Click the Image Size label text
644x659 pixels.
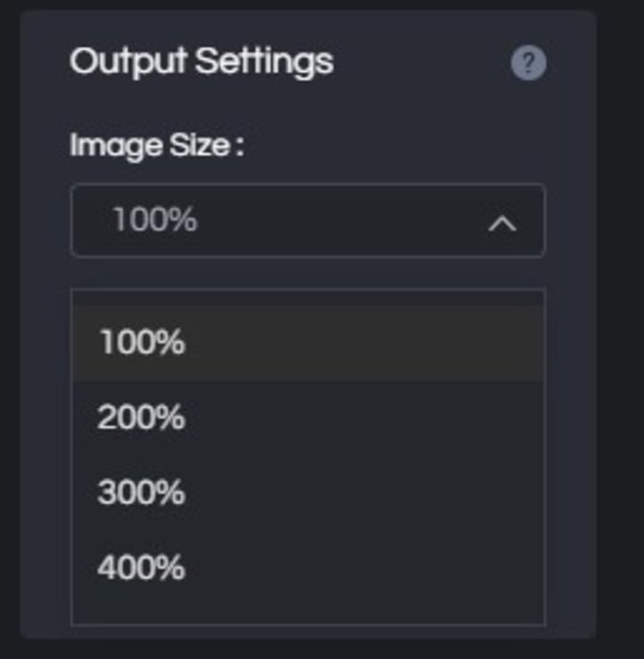[x=157, y=145]
